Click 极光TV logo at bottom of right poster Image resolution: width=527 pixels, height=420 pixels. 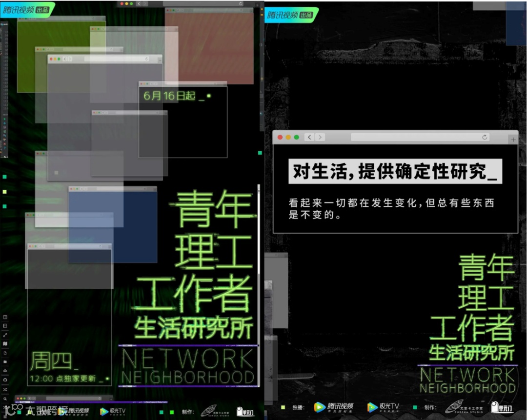click(383, 407)
